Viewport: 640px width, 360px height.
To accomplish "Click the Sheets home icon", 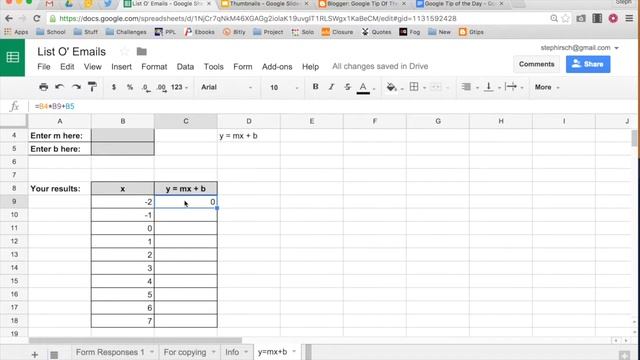I will coord(12,58).
